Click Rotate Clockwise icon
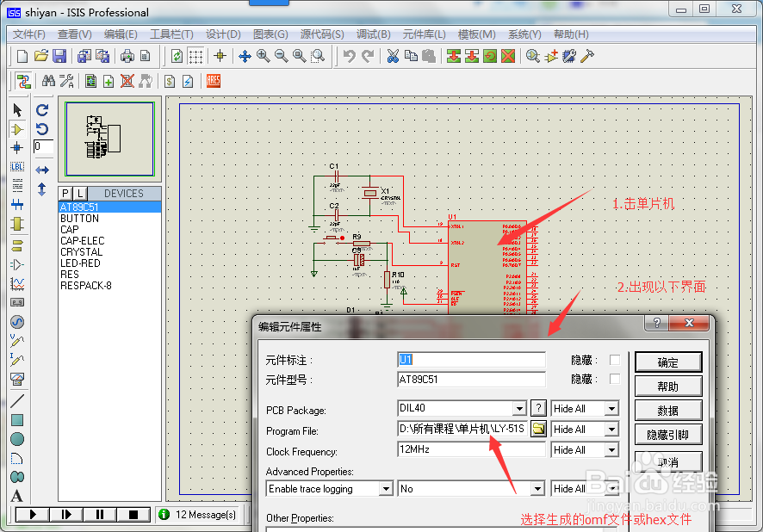Viewport: 763px width, 532px height. pos(42,110)
